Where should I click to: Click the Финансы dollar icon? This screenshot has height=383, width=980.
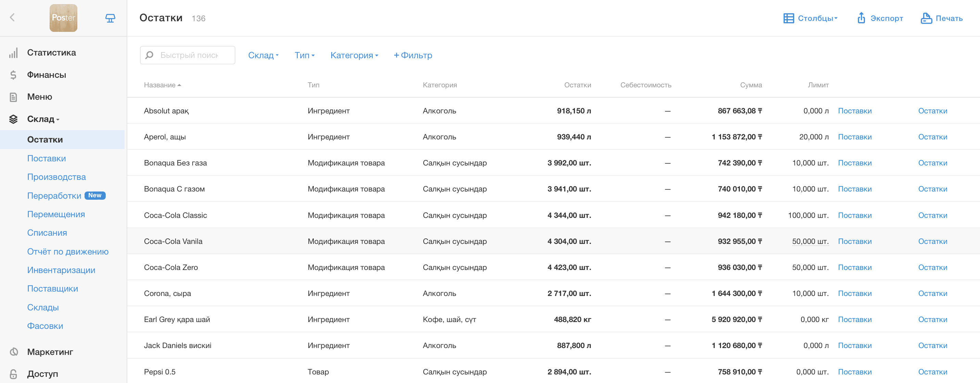click(13, 75)
